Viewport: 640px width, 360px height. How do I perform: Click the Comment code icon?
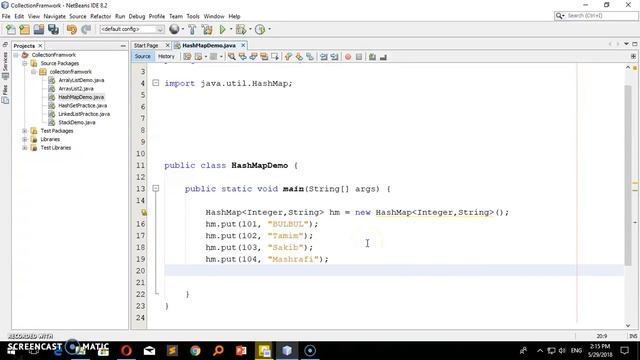(372, 57)
